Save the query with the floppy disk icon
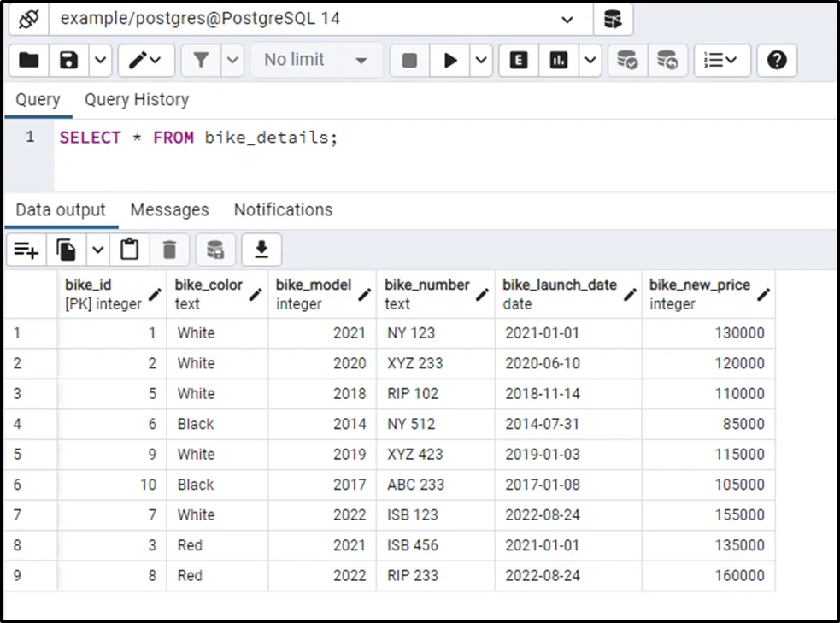 point(69,61)
